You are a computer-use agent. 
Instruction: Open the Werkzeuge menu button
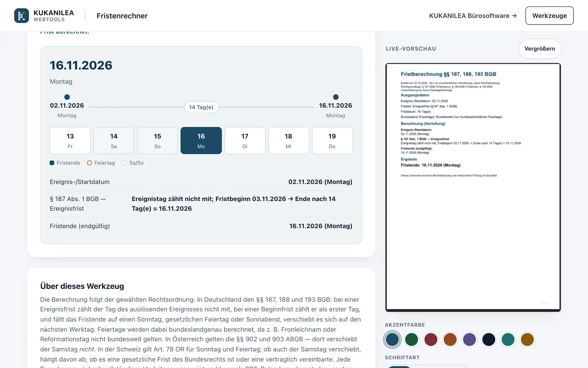click(549, 16)
